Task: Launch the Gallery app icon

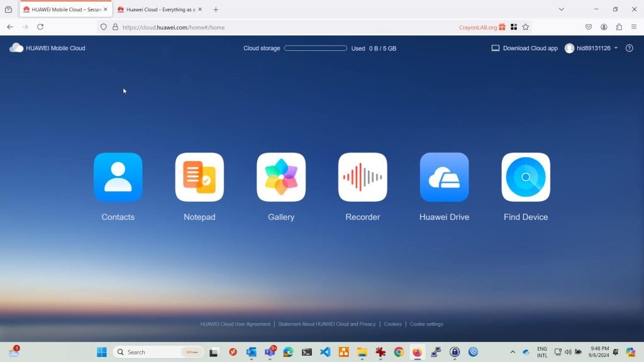Action: pos(281,177)
